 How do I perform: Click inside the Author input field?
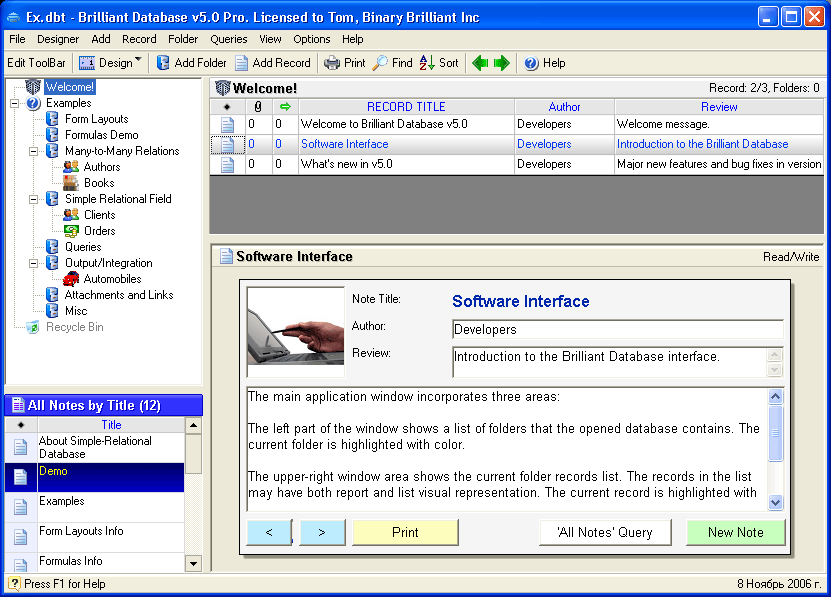pyautogui.click(x=615, y=329)
